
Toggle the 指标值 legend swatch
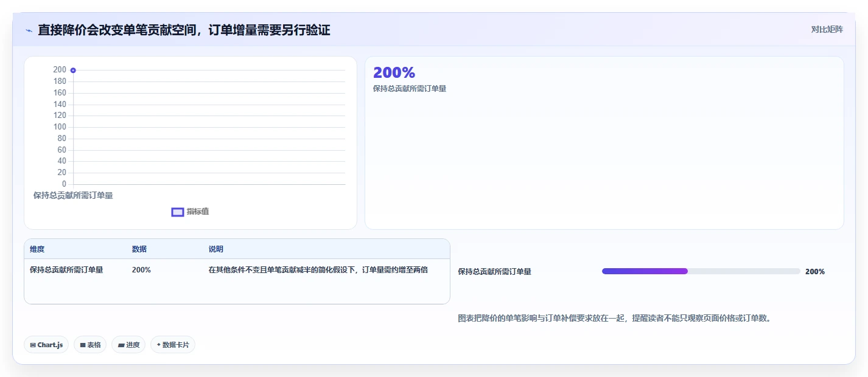point(178,212)
